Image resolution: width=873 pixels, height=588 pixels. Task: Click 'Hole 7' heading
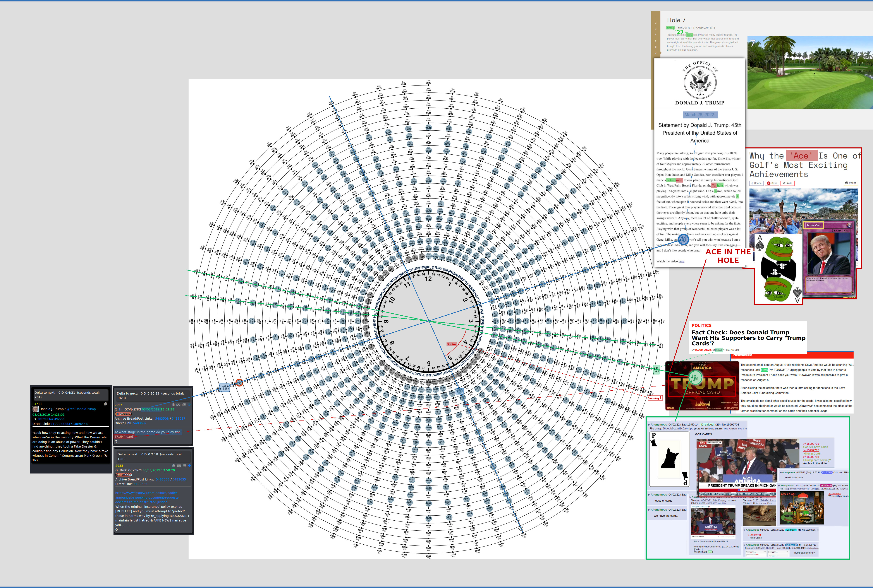(676, 20)
